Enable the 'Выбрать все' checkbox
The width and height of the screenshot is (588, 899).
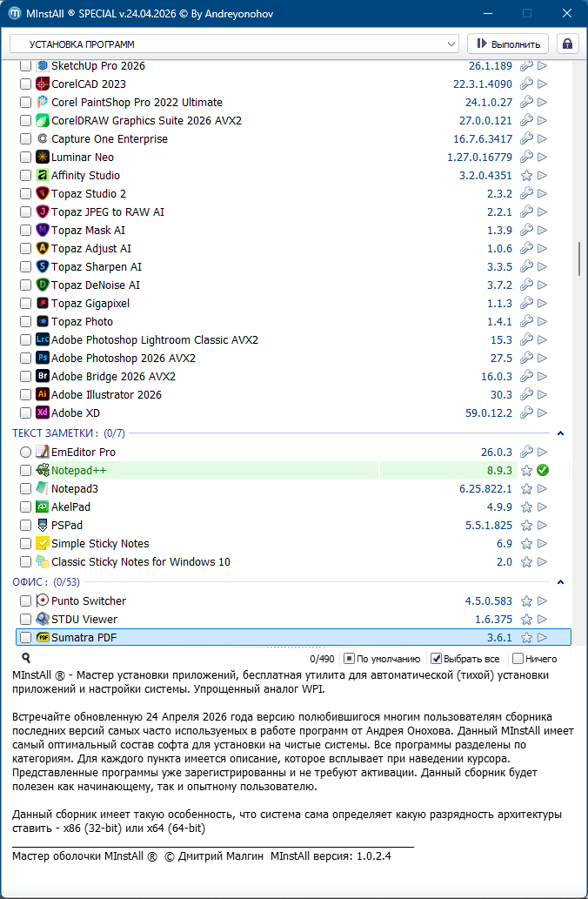tap(437, 659)
